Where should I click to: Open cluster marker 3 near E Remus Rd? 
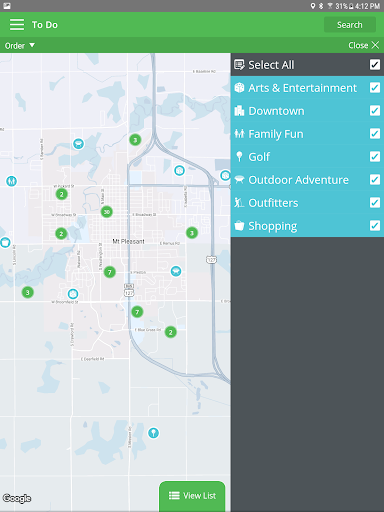point(192,233)
